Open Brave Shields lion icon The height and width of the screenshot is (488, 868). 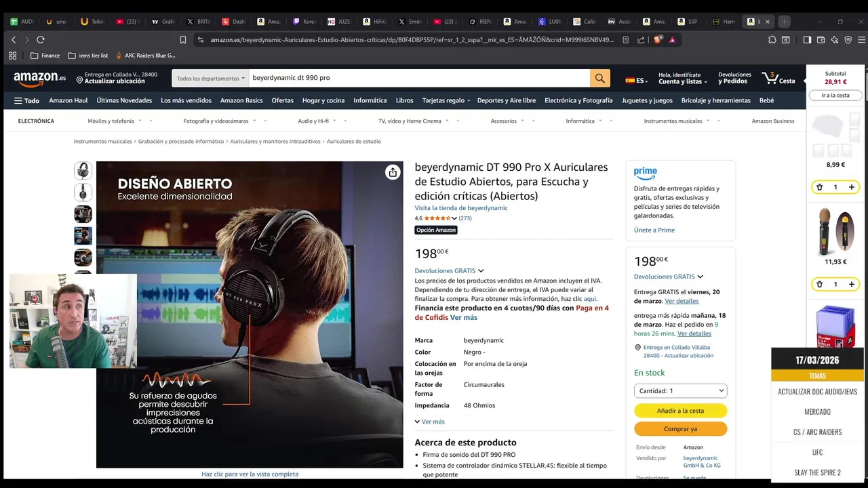pyautogui.click(x=658, y=40)
